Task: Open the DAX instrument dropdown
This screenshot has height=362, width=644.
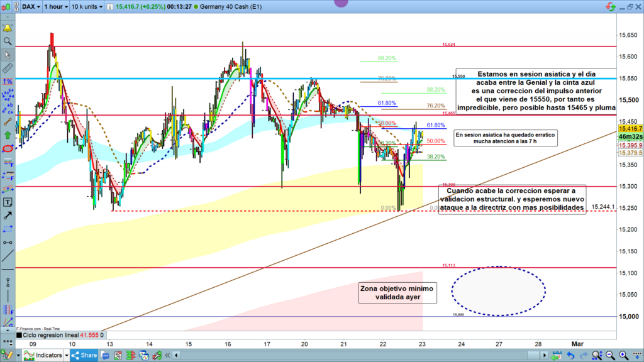Action: [x=31, y=6]
